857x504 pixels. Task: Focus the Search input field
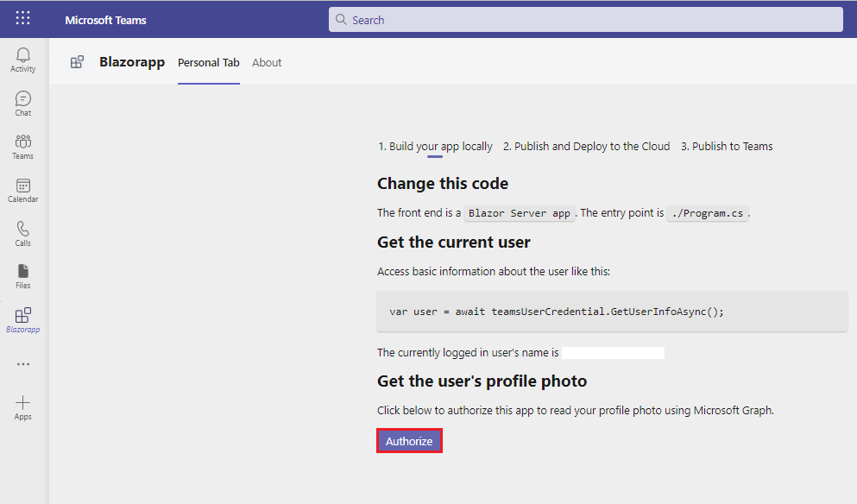click(585, 20)
